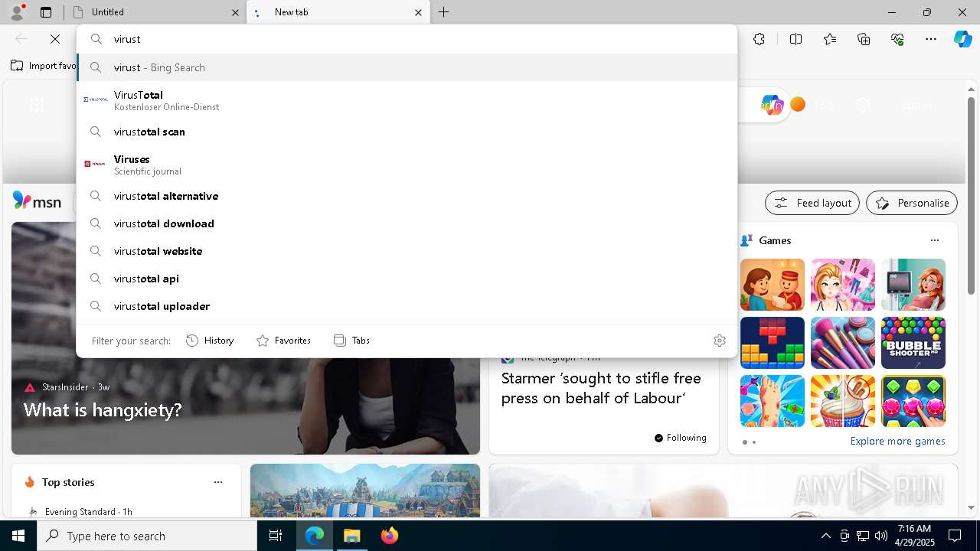Toggle split screen view
Image resolution: width=980 pixels, height=551 pixels.
[x=795, y=39]
